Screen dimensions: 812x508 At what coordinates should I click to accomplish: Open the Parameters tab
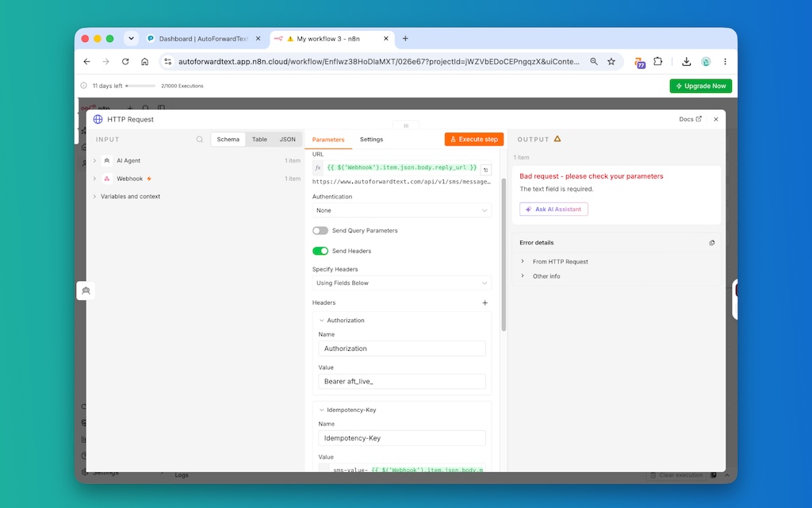[x=327, y=140]
